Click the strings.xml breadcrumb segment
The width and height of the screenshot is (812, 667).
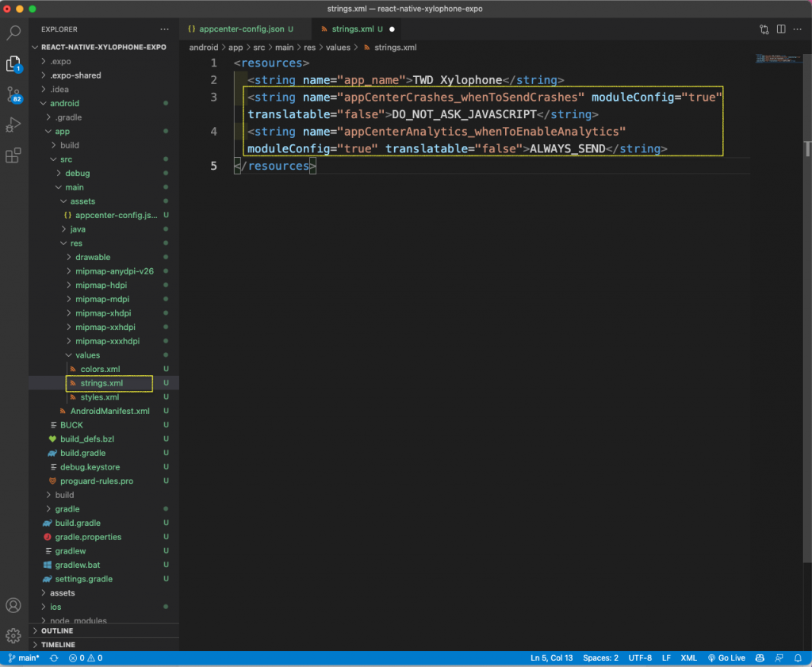click(x=390, y=47)
